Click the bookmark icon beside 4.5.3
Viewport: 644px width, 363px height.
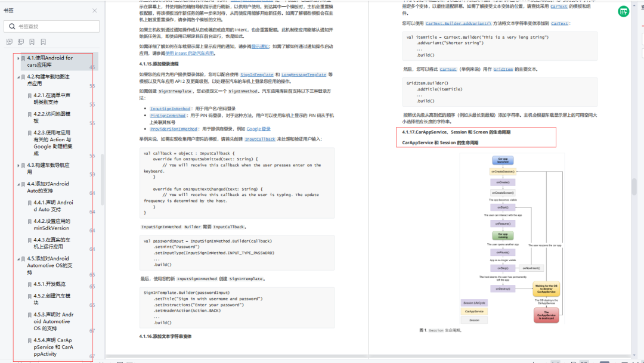[x=30, y=315]
